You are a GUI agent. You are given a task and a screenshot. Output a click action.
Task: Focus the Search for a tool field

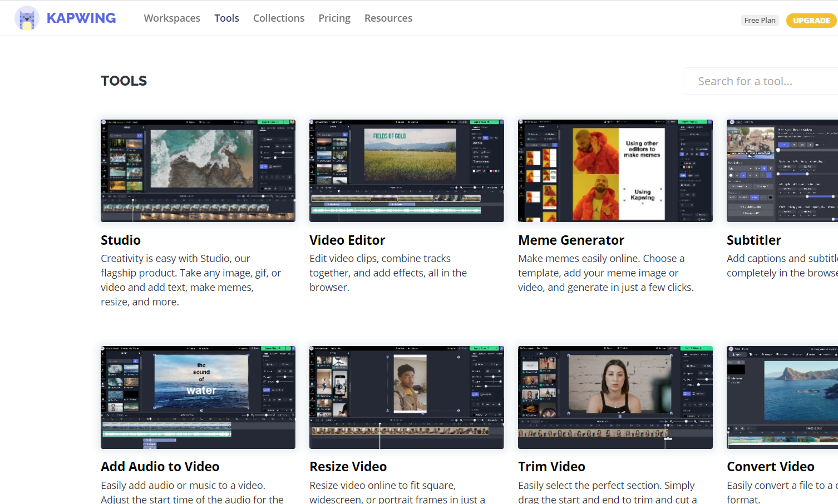[x=761, y=81]
